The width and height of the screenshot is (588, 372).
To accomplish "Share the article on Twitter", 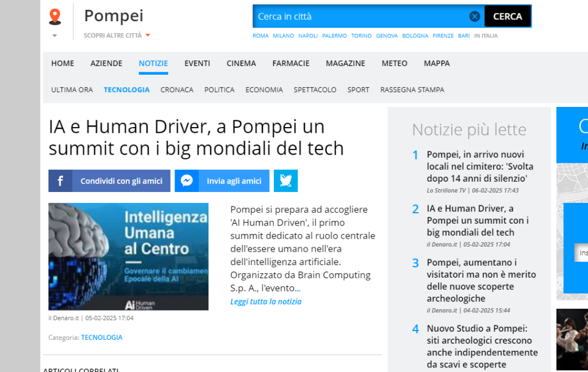I will [285, 181].
